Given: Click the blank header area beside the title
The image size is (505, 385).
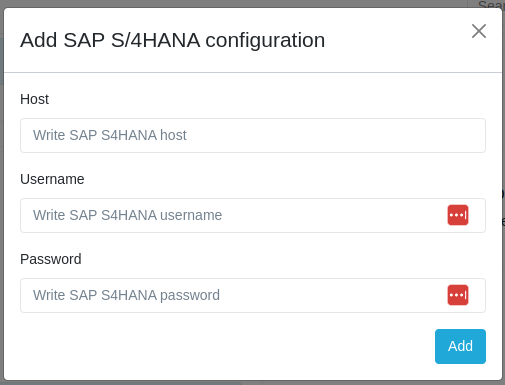Looking at the screenshot, I should pos(397,40).
